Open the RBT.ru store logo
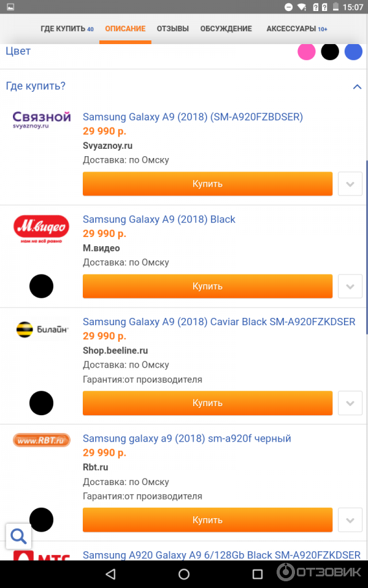This screenshot has height=588, width=368. coord(42,440)
